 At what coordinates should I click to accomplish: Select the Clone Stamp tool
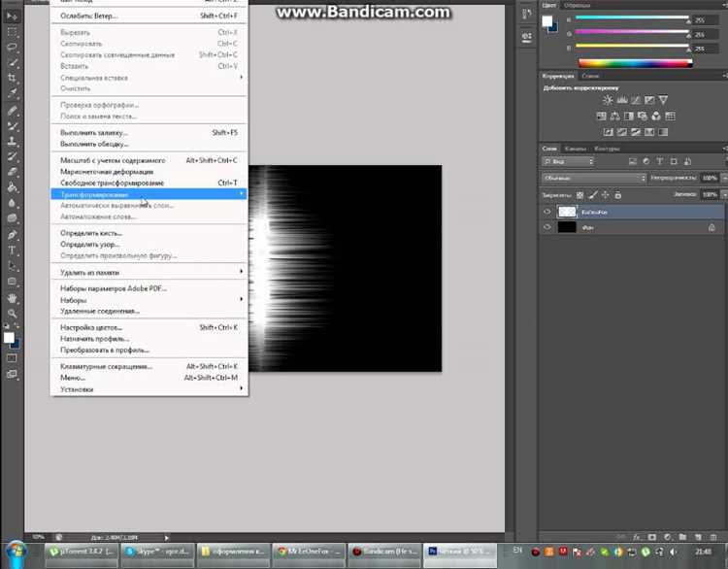[12, 141]
